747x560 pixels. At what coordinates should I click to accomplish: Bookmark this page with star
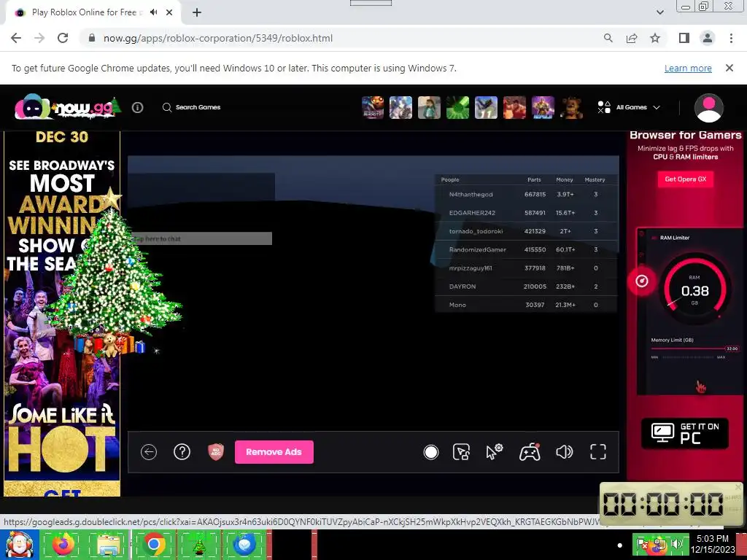[x=655, y=38]
